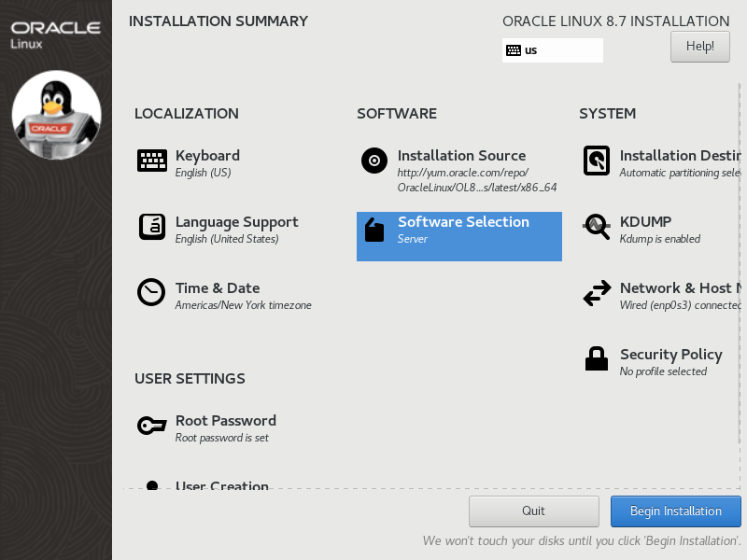Click the Security Policy padlock icon
The width and height of the screenshot is (747, 560).
tap(597, 358)
